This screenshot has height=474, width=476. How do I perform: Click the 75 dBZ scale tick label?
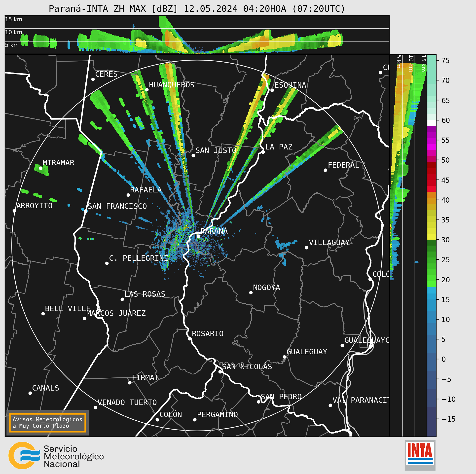coord(445,61)
